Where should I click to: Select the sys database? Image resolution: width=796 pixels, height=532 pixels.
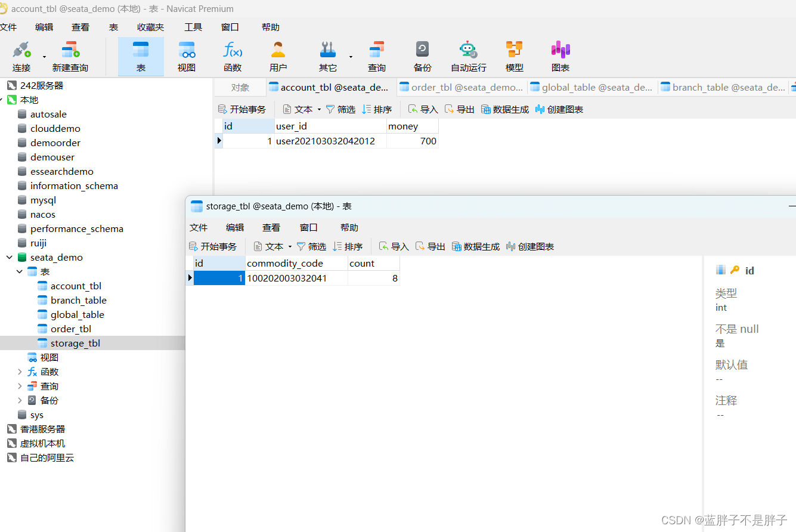37,415
